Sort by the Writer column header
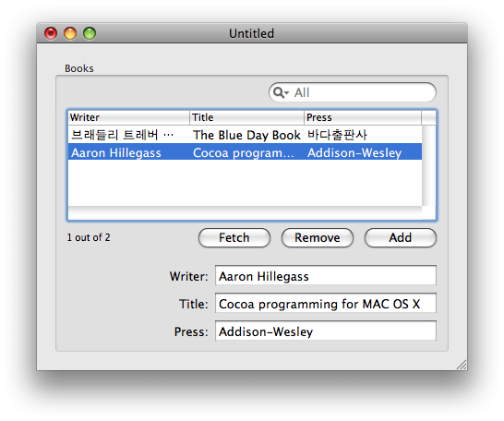 (129, 117)
